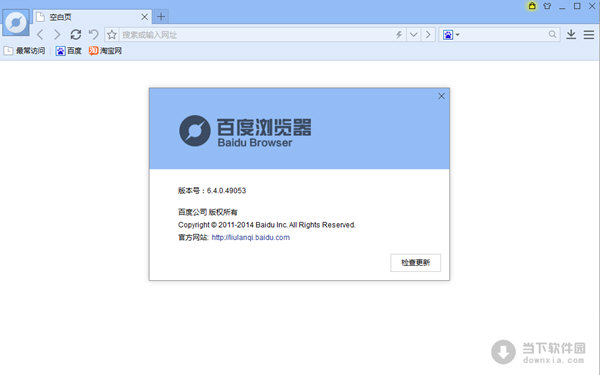Toggle the lightning speed mode icon
600x375 pixels.
pyautogui.click(x=399, y=35)
